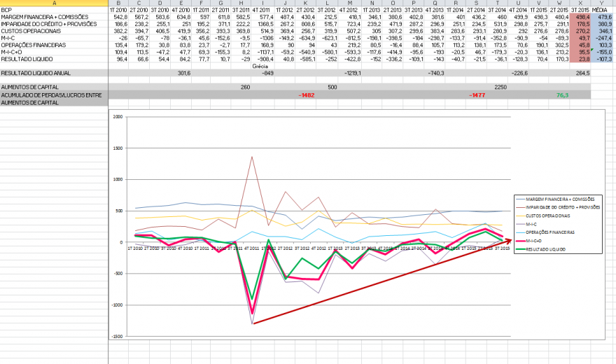Click IMPARIDADE DO CRÉDITO + PROVISÕES legend entry
The image size is (616, 364).
tap(558, 207)
